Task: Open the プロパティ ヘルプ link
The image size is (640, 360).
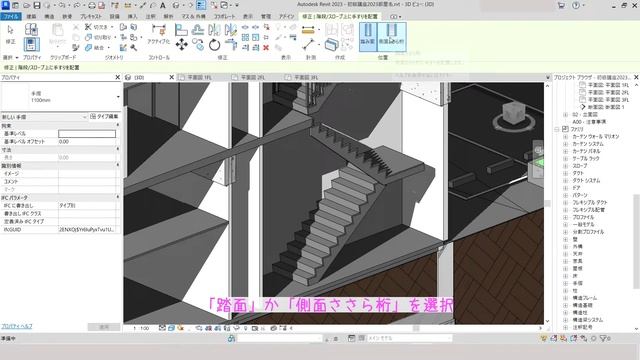Action: pyautogui.click(x=17, y=327)
